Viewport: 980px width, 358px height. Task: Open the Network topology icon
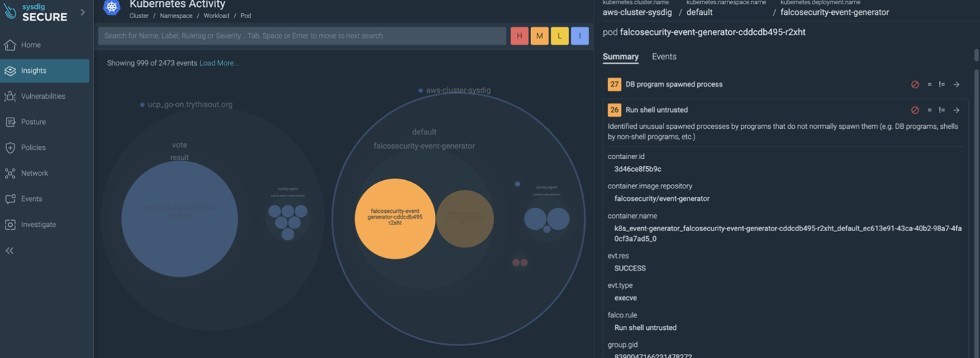[x=10, y=173]
